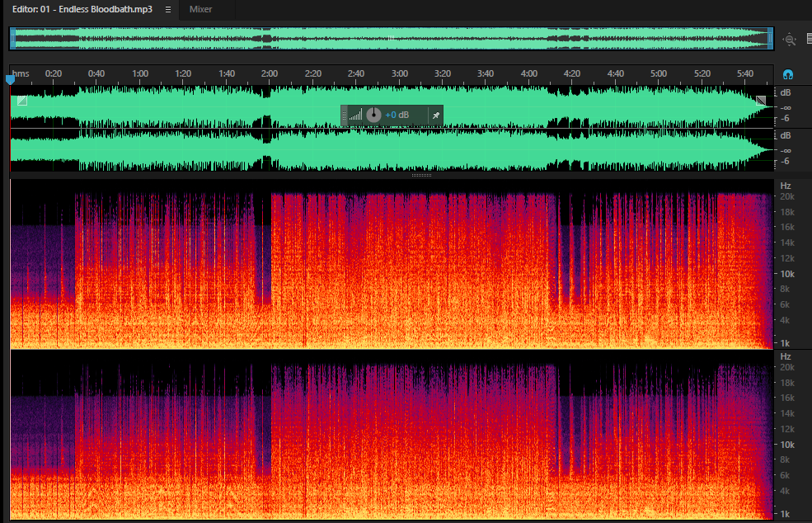The image size is (812, 523).
Task: Click 18k on the lower spectrogram scale
Action: [787, 383]
